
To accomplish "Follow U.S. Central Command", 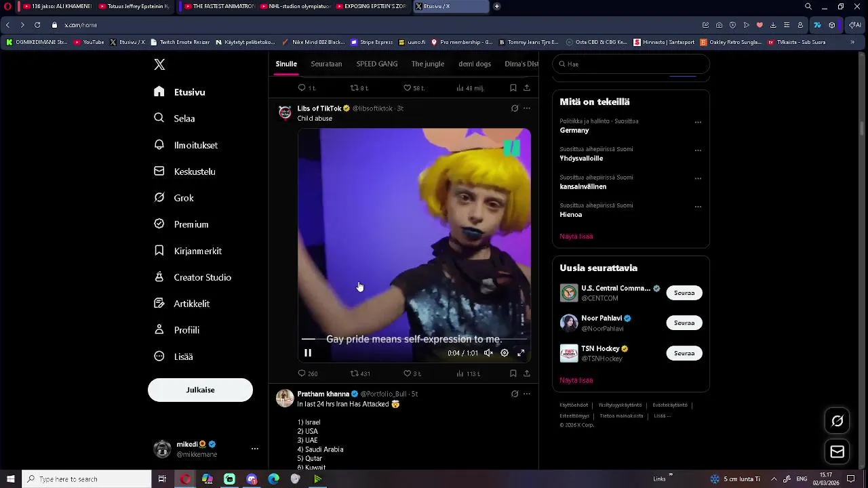I will pos(684,293).
